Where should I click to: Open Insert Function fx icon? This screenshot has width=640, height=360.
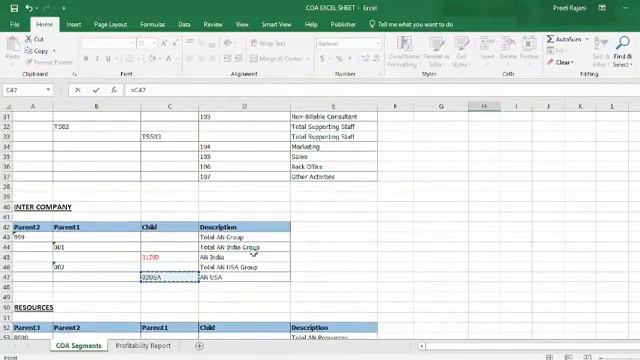click(114, 90)
